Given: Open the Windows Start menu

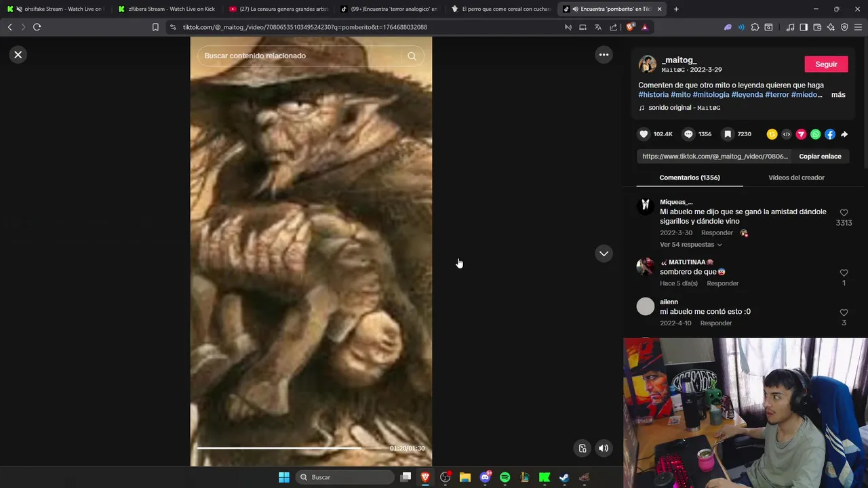Looking at the screenshot, I should pyautogui.click(x=284, y=477).
